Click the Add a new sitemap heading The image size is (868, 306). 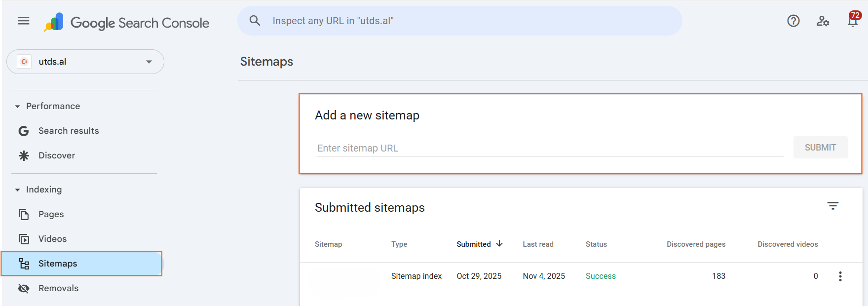click(367, 115)
